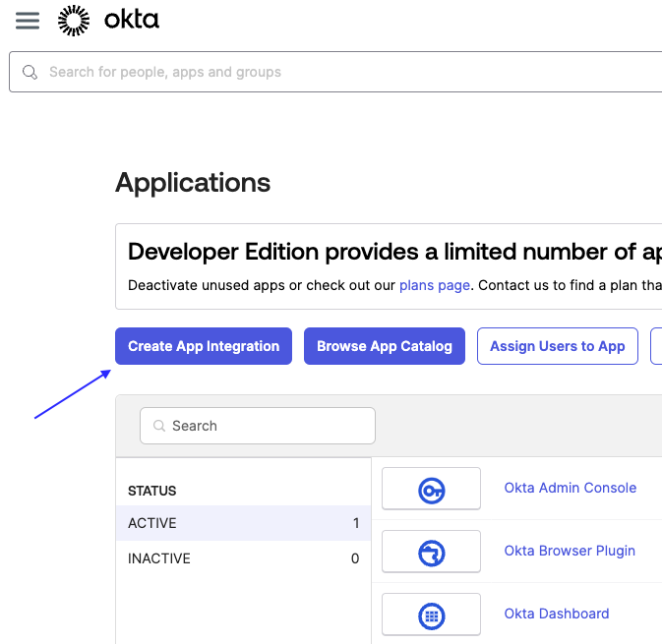
Task: Click the Okta Admin Console key icon
Action: pos(431,489)
